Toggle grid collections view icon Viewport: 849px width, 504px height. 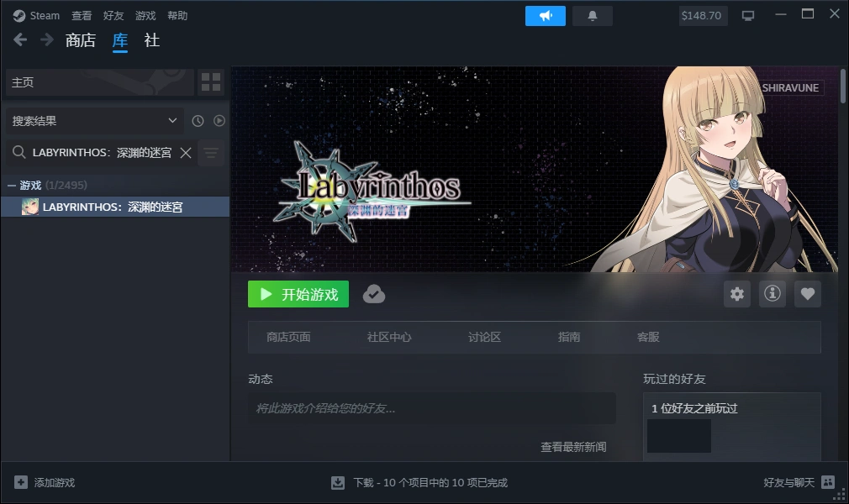pyautogui.click(x=211, y=82)
